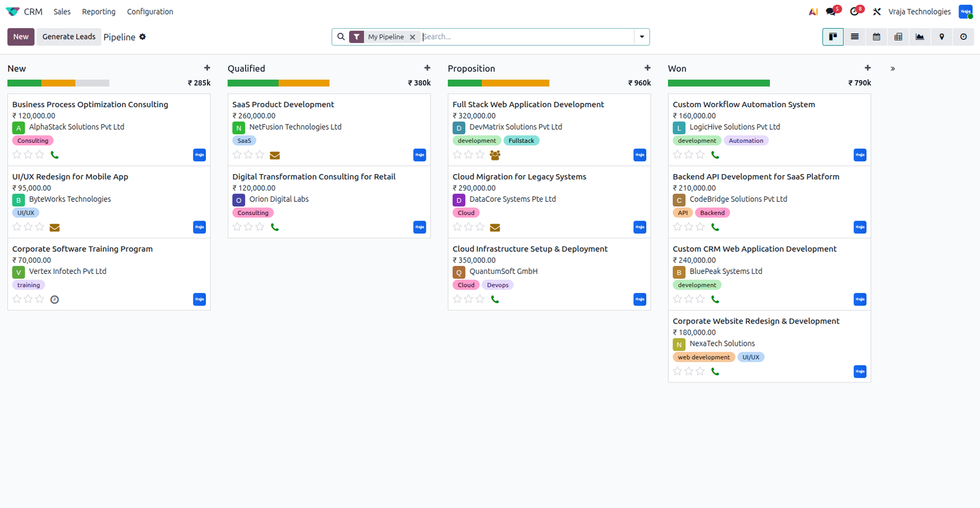The height and width of the screenshot is (508, 980).
Task: Open the Sales menu
Action: coord(62,12)
